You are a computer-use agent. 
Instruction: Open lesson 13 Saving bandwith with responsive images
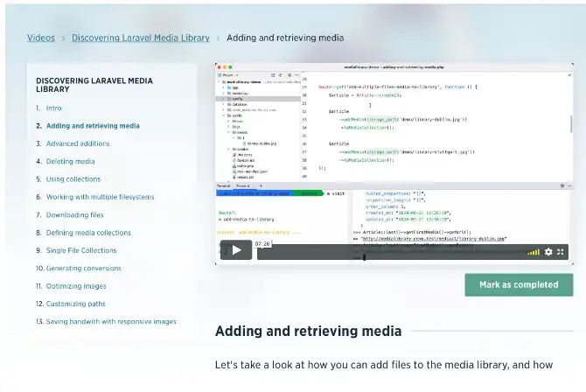tap(111, 322)
